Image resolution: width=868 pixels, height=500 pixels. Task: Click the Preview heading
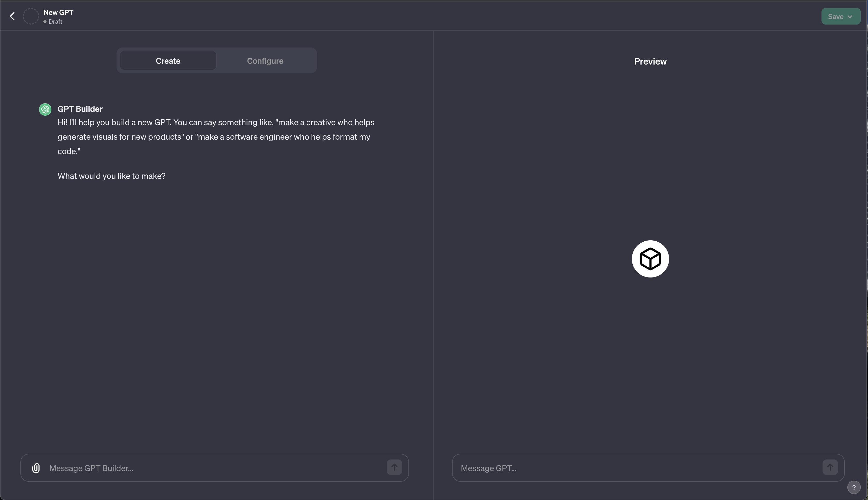tap(650, 61)
